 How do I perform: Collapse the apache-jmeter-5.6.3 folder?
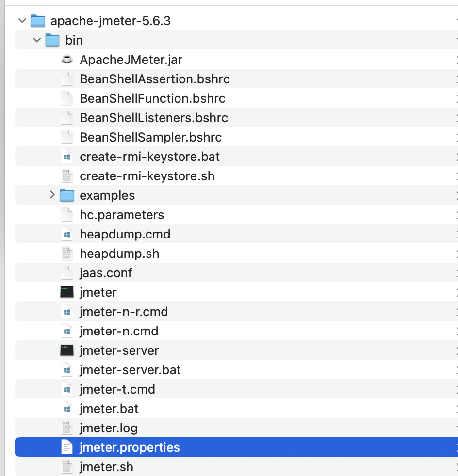(x=22, y=21)
